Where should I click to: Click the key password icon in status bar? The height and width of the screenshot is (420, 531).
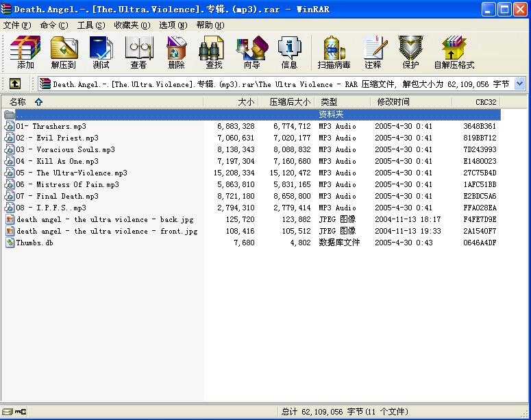tap(21, 412)
